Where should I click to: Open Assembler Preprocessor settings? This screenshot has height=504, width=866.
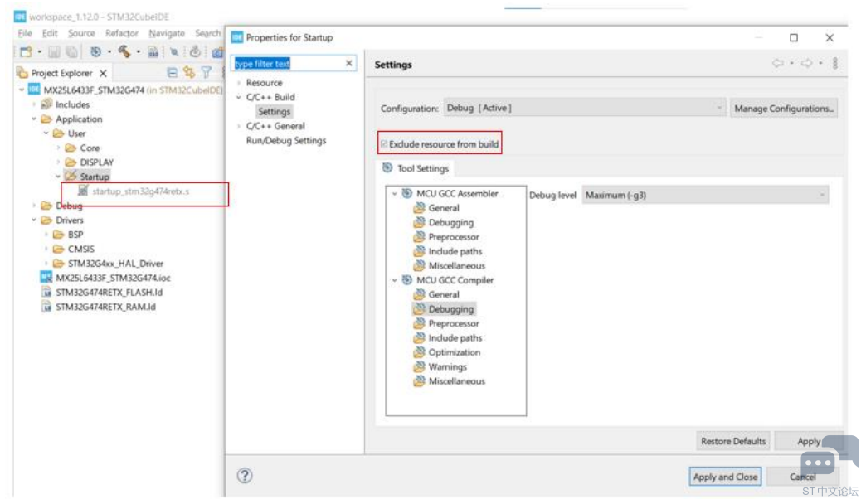[454, 237]
